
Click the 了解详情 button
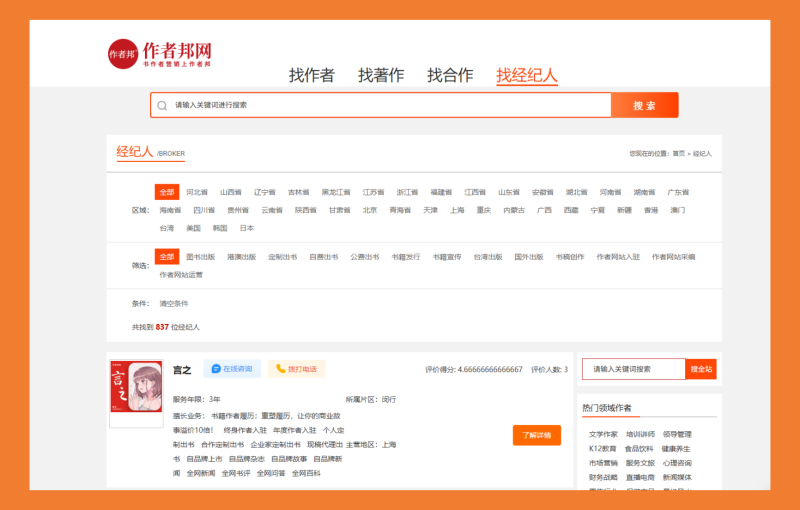[536, 435]
